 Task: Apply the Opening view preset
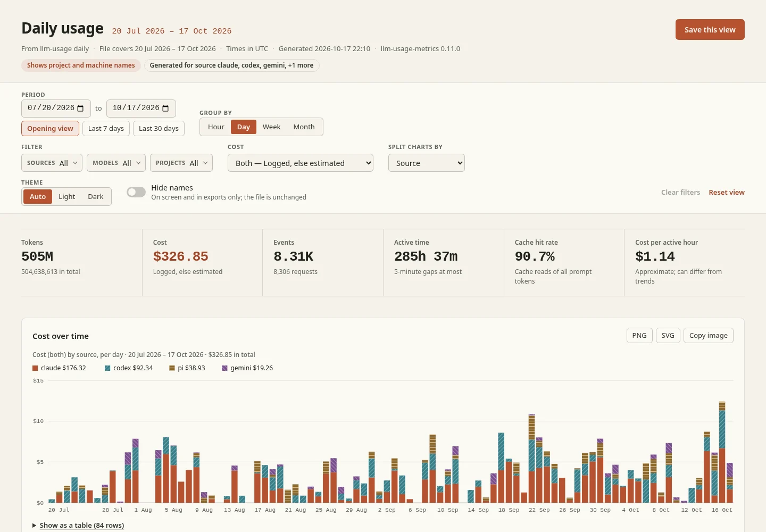tap(50, 128)
